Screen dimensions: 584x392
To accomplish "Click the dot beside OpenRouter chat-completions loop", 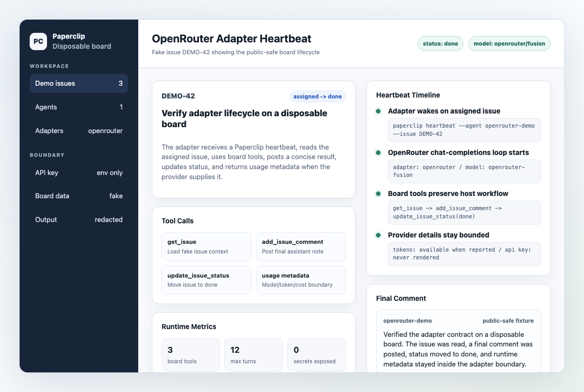I will (x=378, y=152).
